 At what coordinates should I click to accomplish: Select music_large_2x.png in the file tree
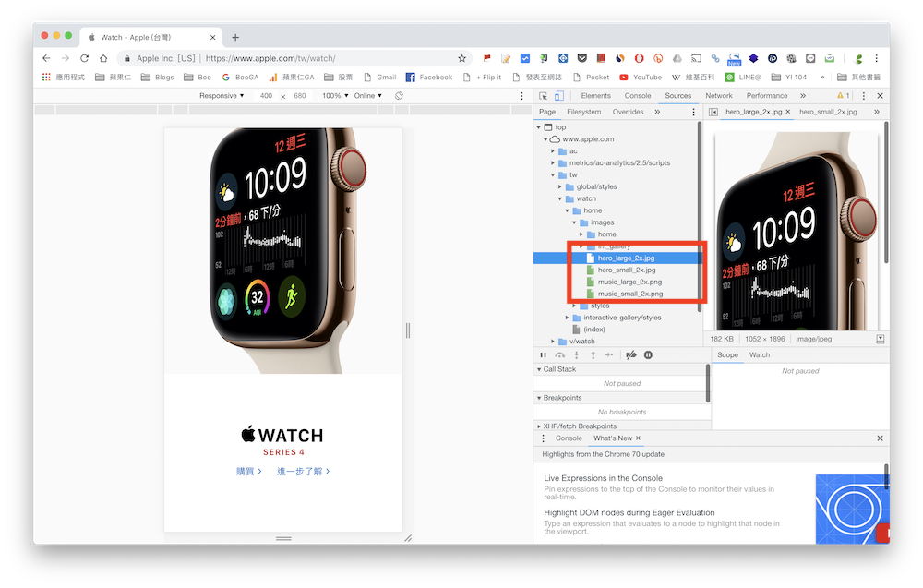[x=629, y=282]
